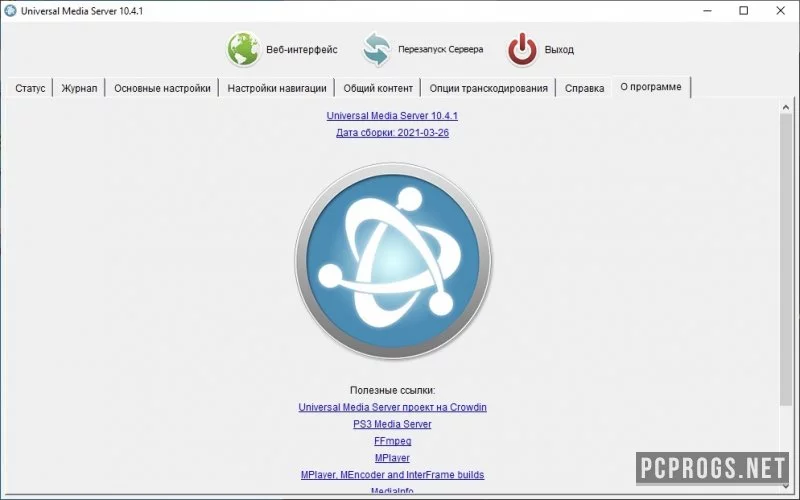Open MPlayer, MEncoder and InterFrame builds link
800x500 pixels.
(x=392, y=474)
